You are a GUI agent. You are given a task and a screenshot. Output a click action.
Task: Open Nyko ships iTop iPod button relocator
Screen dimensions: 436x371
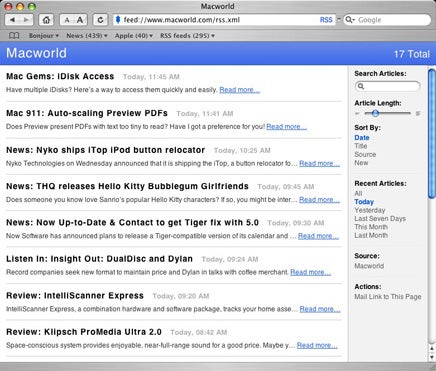click(x=105, y=150)
